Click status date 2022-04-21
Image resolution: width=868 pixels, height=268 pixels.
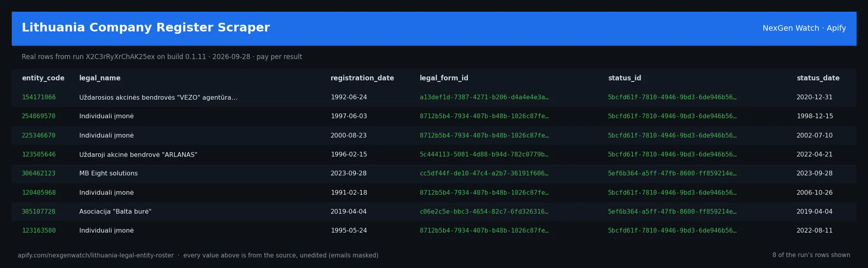click(x=814, y=155)
